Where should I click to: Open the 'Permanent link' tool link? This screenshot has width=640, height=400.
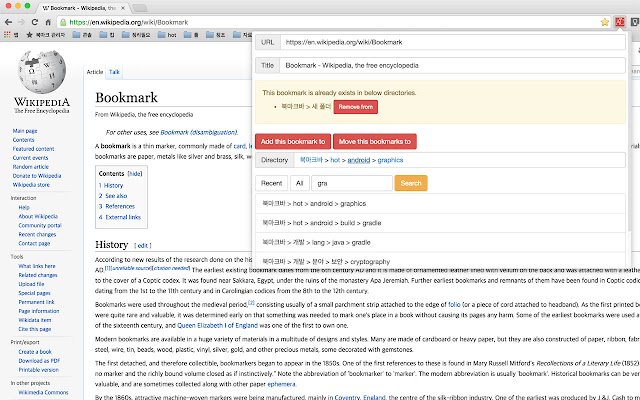[36, 302]
